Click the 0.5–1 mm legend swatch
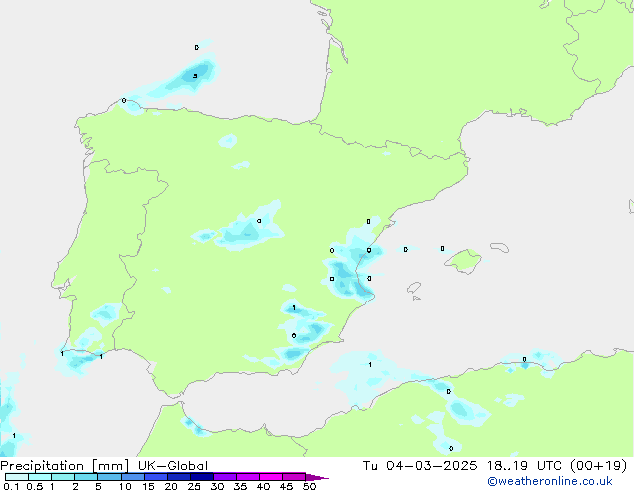The height and width of the screenshot is (490, 634). point(40,477)
